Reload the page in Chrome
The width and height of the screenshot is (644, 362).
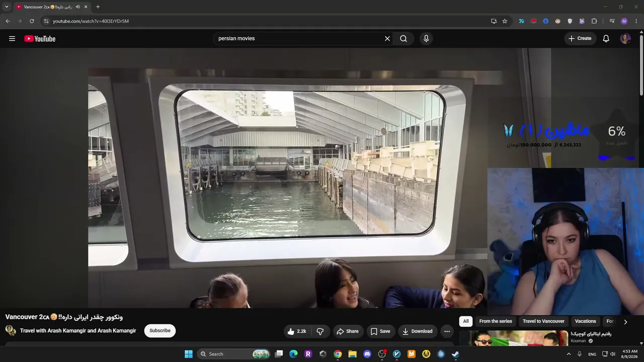tap(32, 21)
